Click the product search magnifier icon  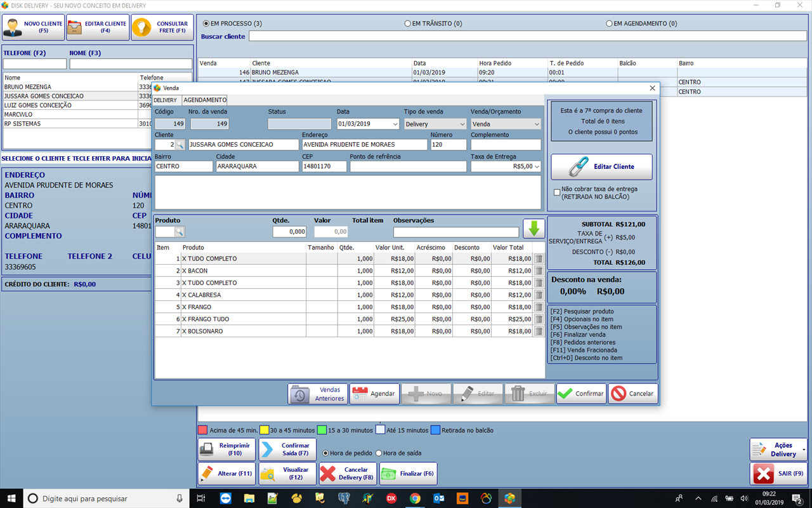tap(180, 232)
